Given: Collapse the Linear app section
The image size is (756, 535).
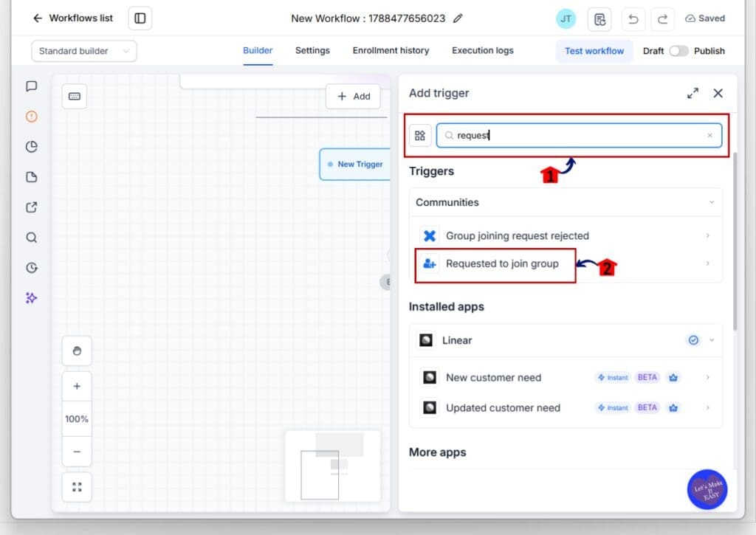Looking at the screenshot, I should click(712, 340).
